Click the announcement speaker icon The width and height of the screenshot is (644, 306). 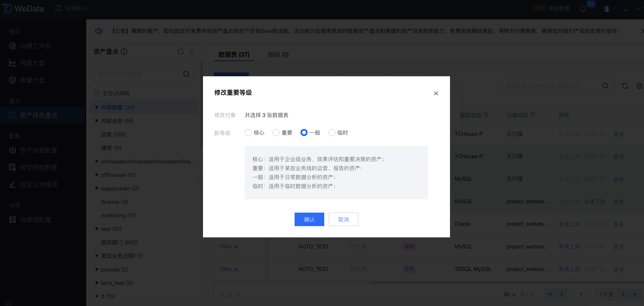[99, 31]
